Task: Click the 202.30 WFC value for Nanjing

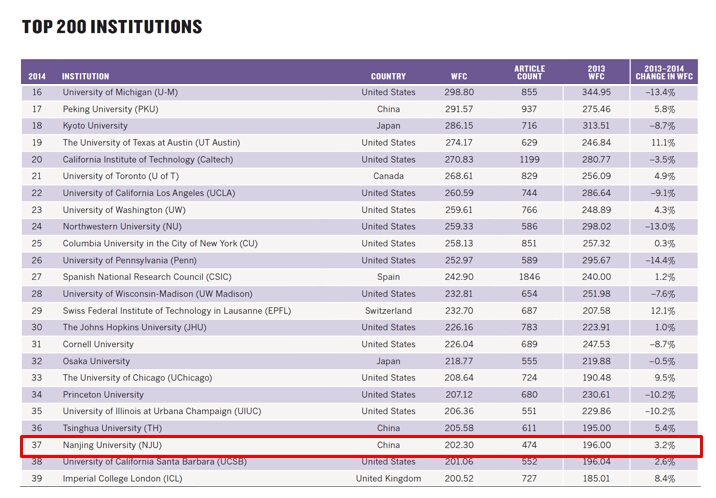Action: [x=459, y=445]
